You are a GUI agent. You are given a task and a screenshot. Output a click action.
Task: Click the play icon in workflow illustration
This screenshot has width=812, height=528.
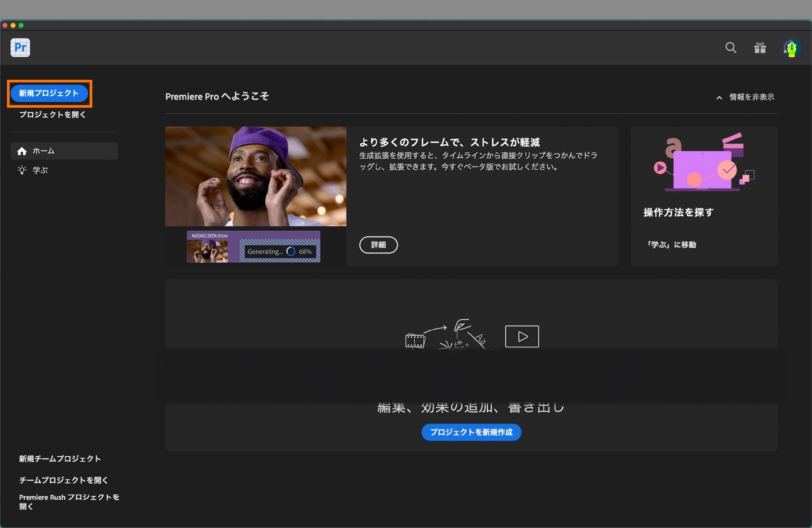tap(522, 337)
